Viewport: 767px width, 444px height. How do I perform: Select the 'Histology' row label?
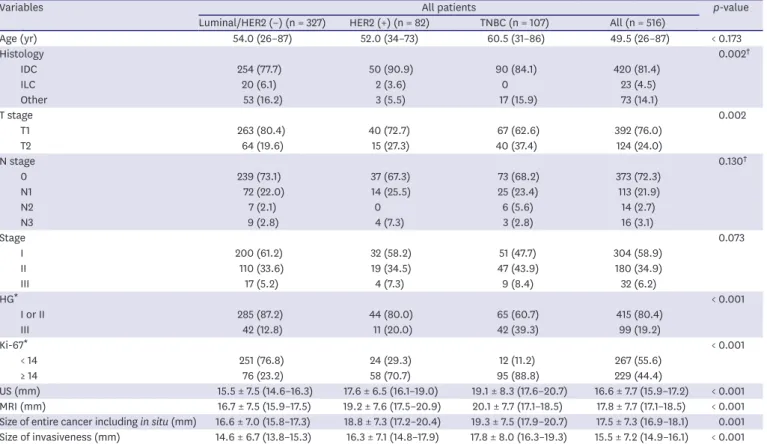click(22, 54)
